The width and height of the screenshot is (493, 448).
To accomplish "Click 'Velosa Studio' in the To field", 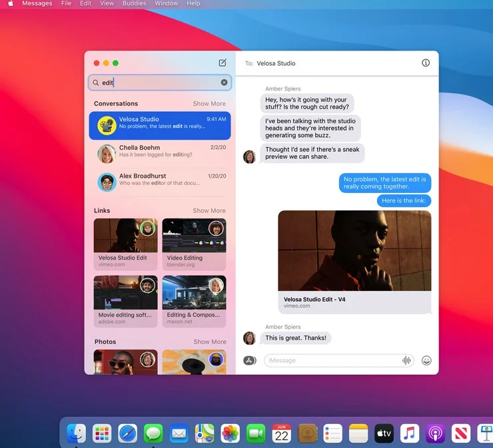I will pos(276,63).
